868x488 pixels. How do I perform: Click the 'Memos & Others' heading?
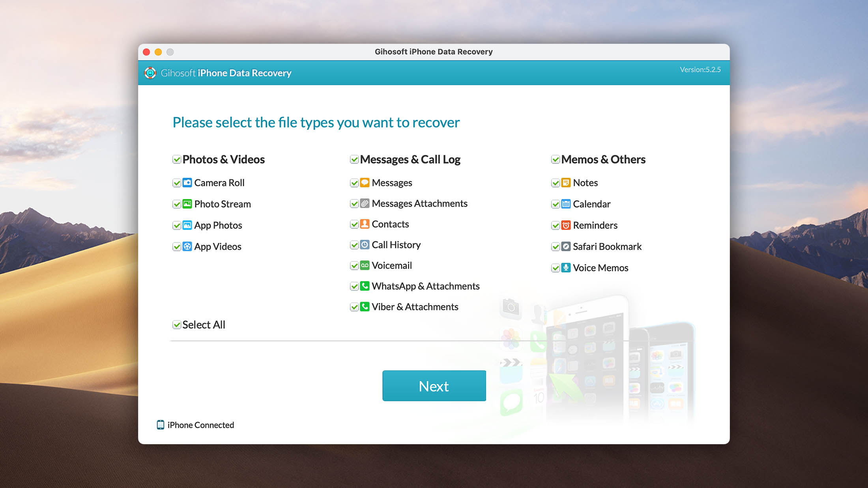pyautogui.click(x=603, y=159)
